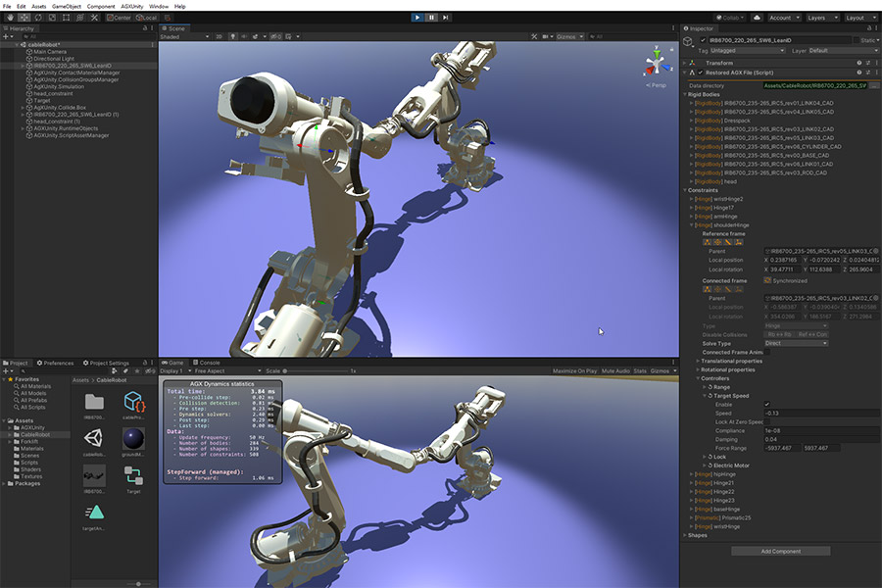Select the targetAn asset icon
Viewport: 882px width, 588px height.
coord(94,513)
